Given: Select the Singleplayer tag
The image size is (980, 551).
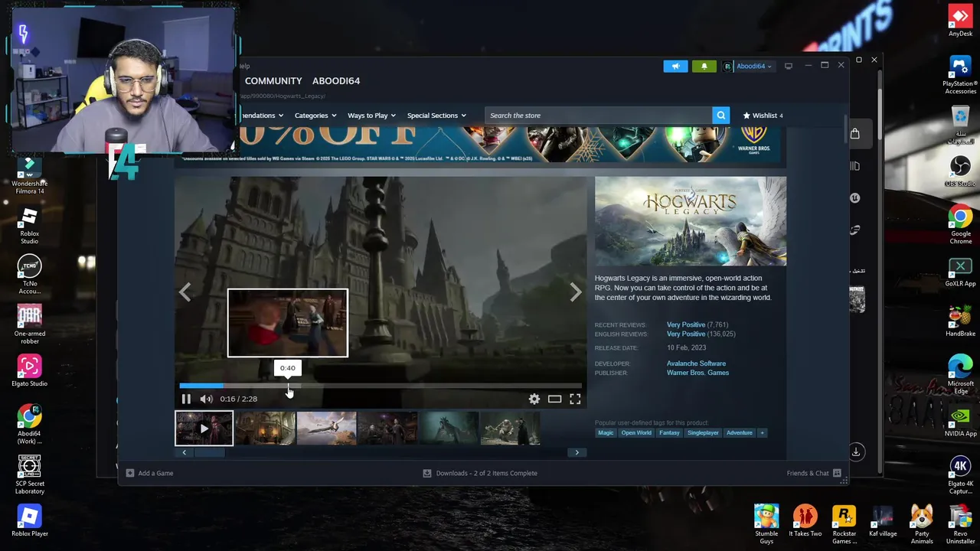Looking at the screenshot, I should pos(703,433).
